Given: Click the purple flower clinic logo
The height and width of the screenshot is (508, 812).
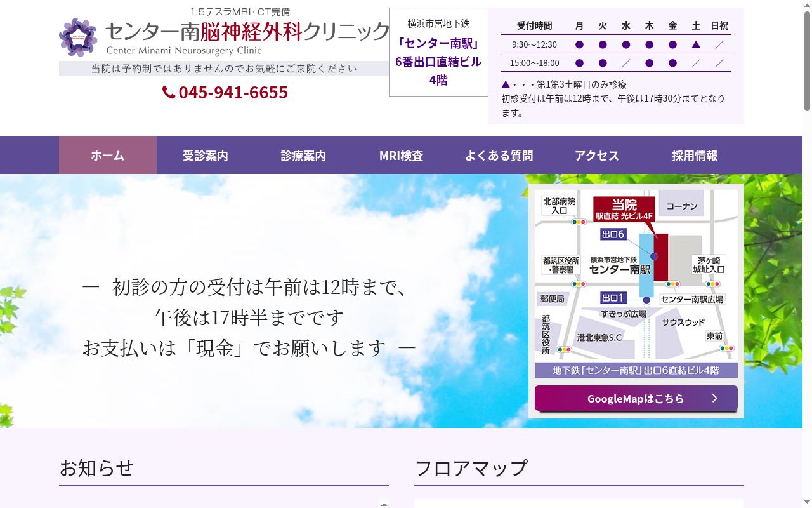Looking at the screenshot, I should point(78,37).
